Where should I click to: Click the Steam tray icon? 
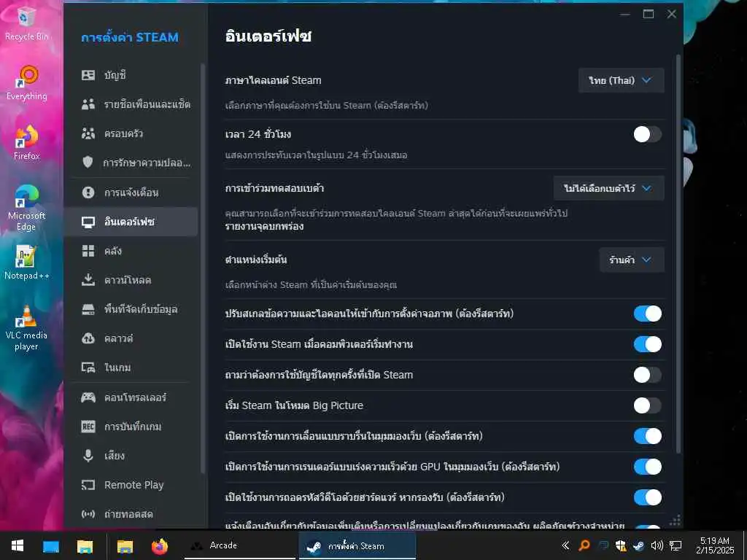[x=638, y=545]
